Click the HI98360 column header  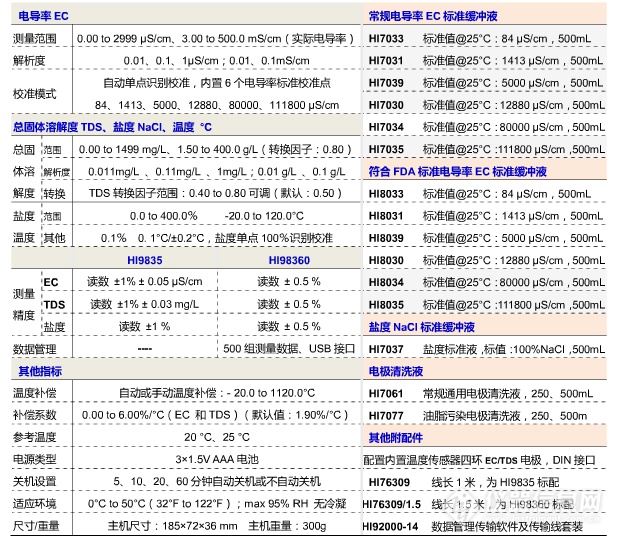coord(289,260)
